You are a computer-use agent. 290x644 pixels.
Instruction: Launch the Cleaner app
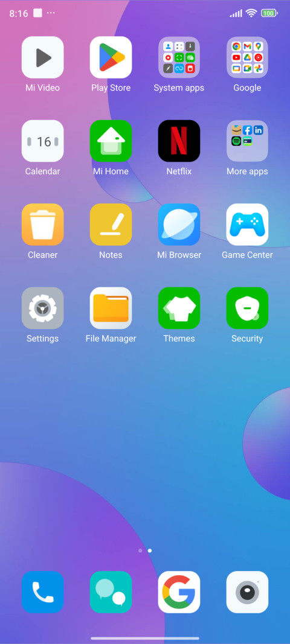[43, 225]
